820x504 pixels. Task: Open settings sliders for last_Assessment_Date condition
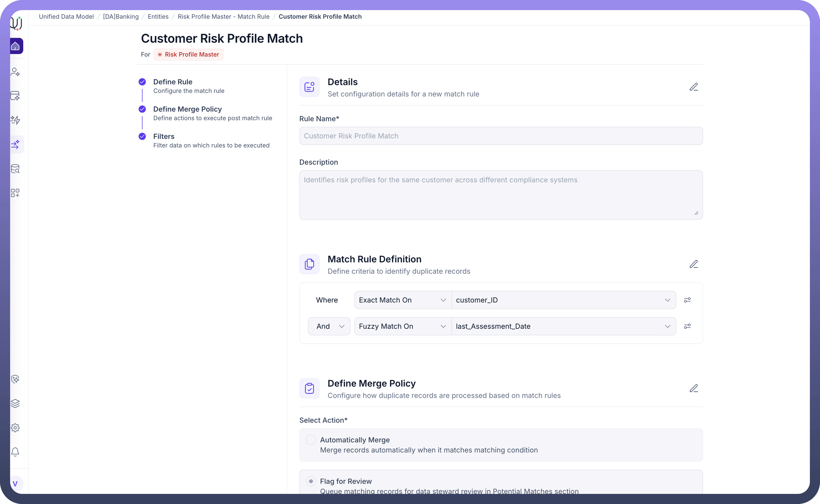[687, 326]
